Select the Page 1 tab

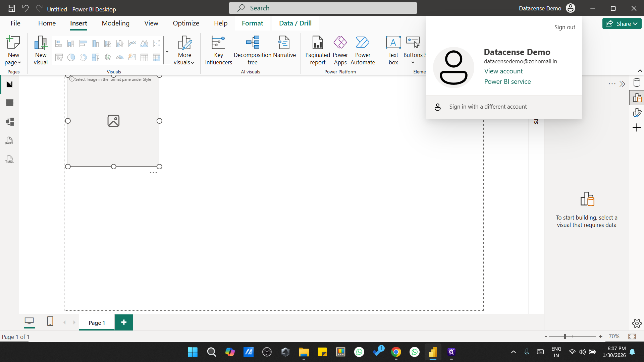[x=96, y=322]
